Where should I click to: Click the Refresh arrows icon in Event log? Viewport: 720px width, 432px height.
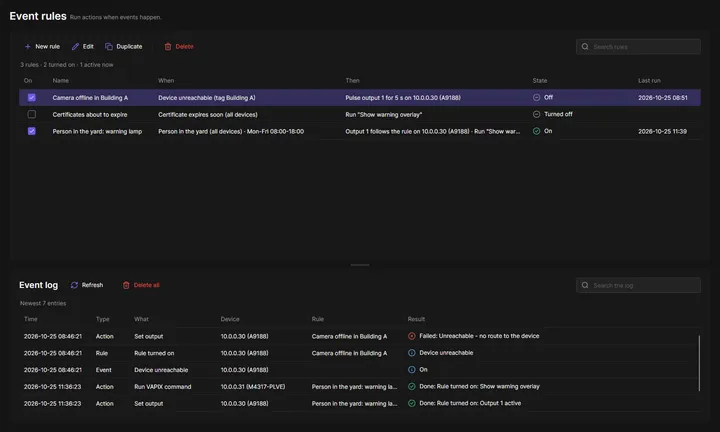pos(74,285)
